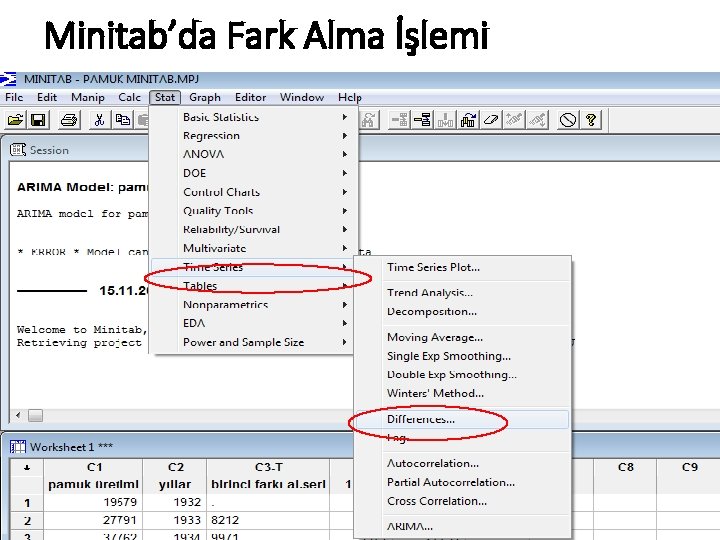
Task: Click the Cancel circle-slash icon
Action: (x=568, y=120)
